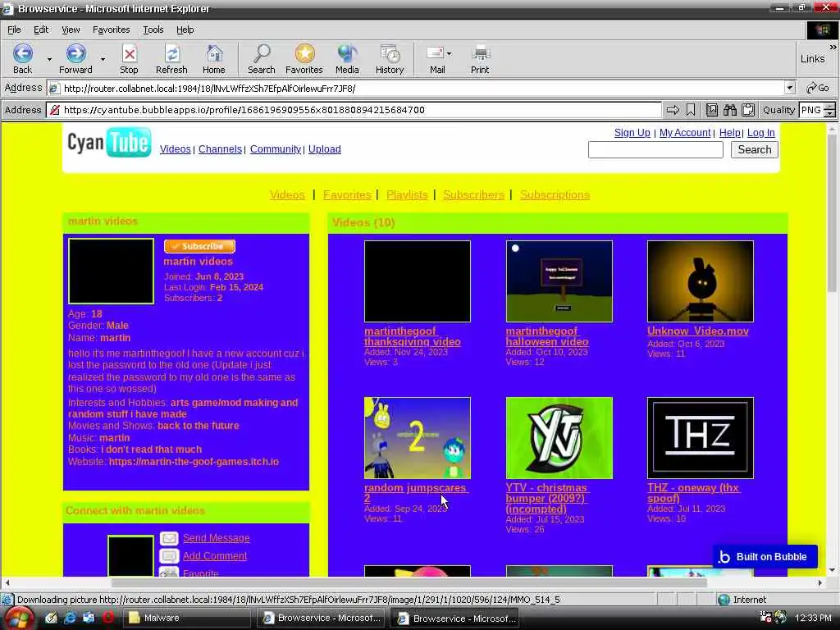Viewport: 840px width, 630px height.
Task: Open the Favorites menu
Action: 111,30
